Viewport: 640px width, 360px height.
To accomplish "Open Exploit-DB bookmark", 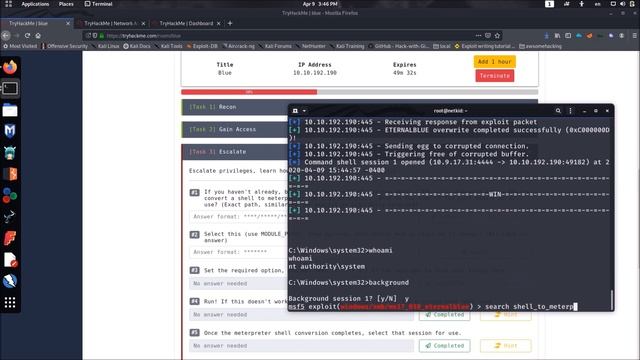I will pyautogui.click(x=202, y=46).
